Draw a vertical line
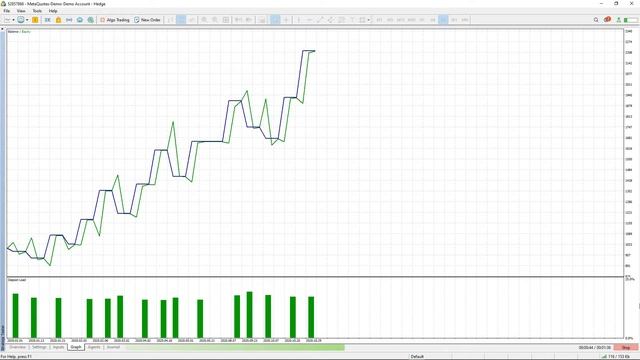Image resolution: width=640 pixels, height=360 pixels. 299,20
